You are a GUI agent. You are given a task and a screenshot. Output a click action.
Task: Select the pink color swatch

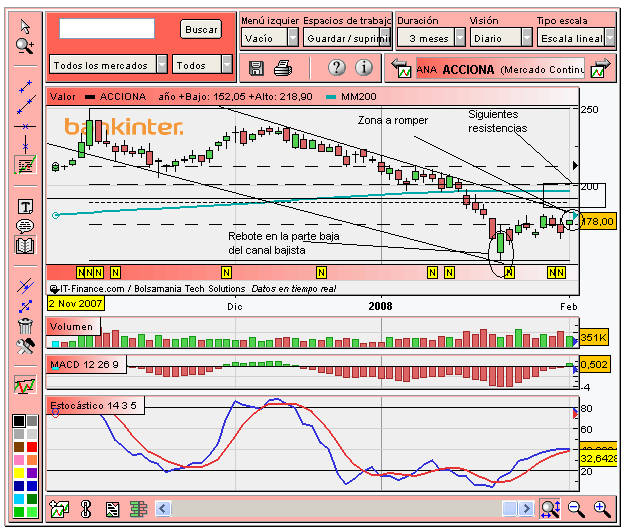pyautogui.click(x=19, y=460)
